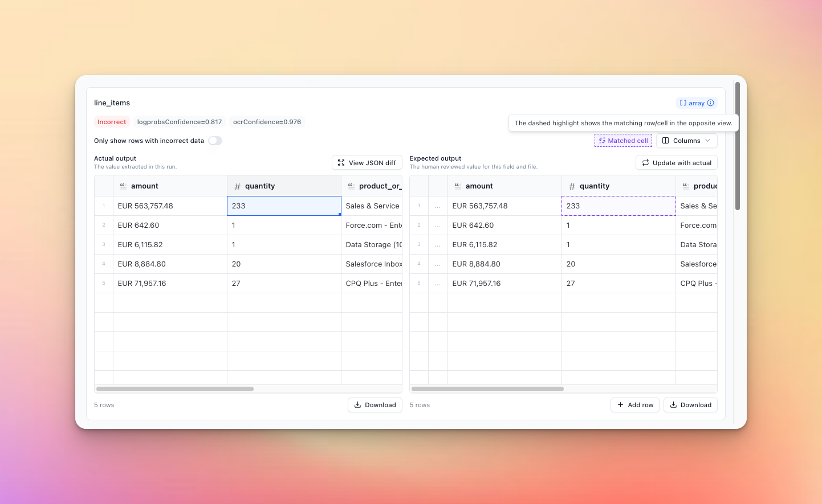Open the Columns dropdown
The width and height of the screenshot is (822, 504).
click(x=686, y=141)
